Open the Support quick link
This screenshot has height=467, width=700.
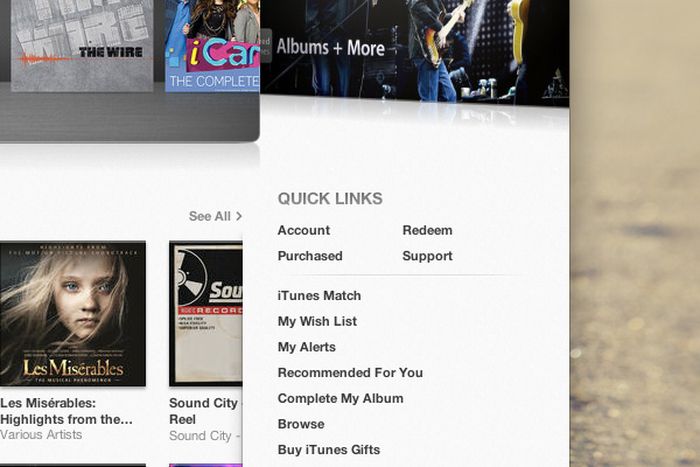coord(427,256)
